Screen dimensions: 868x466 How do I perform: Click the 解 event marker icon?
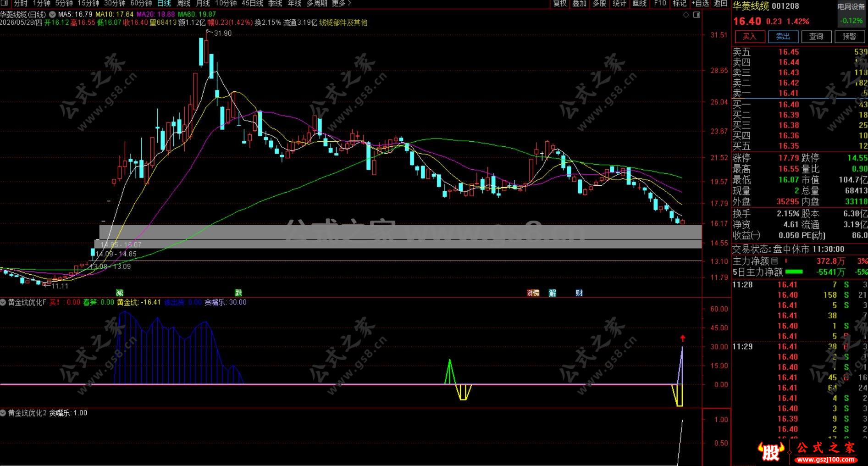click(553, 293)
